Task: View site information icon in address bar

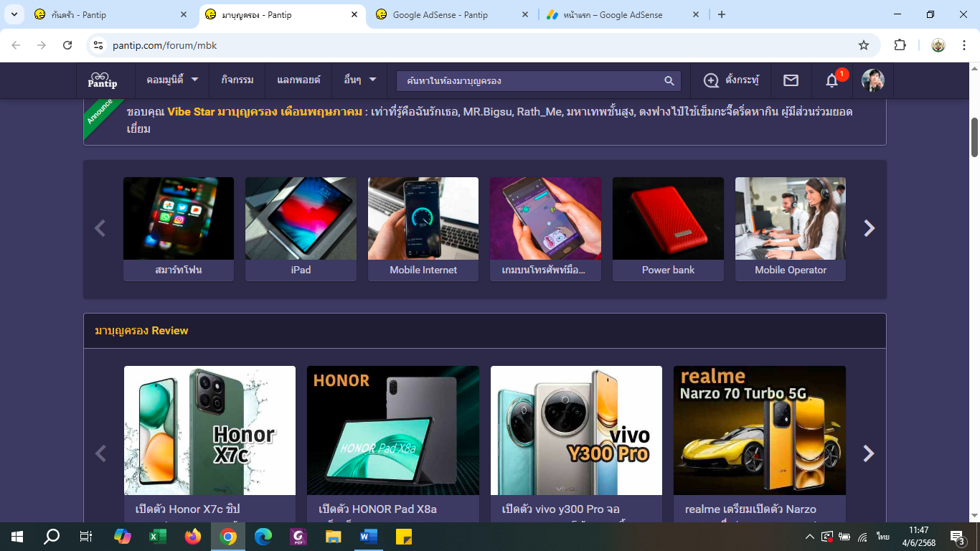Action: [99, 45]
